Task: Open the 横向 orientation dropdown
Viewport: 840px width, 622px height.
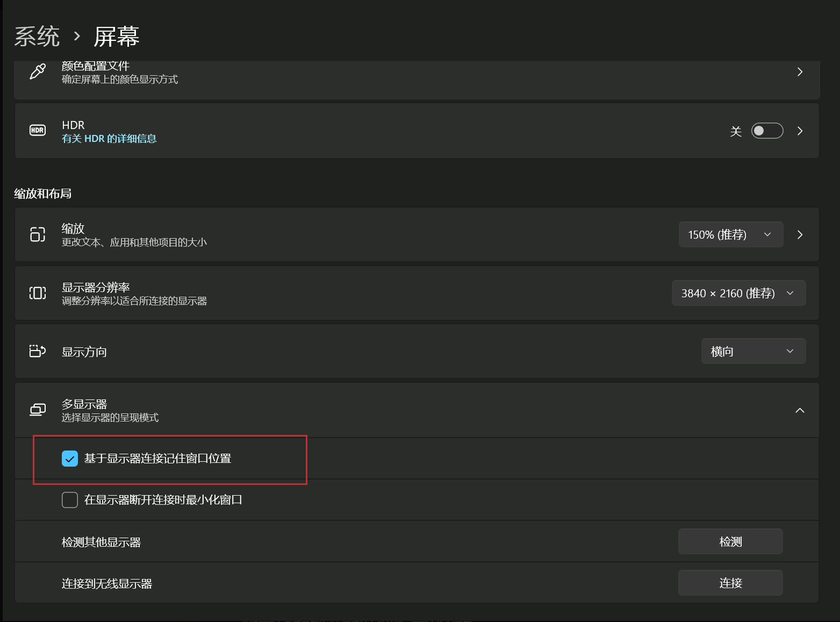Action: pos(753,351)
